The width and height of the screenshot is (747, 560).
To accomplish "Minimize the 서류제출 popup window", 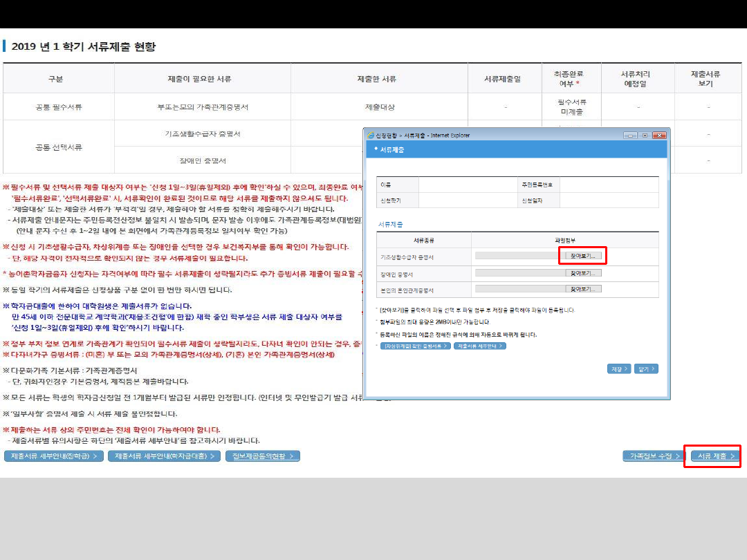I will pyautogui.click(x=629, y=135).
